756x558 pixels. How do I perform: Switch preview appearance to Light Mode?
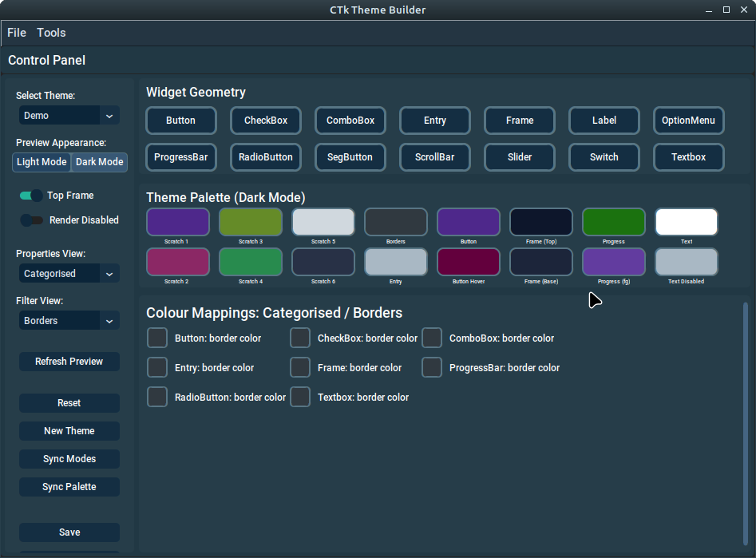pyautogui.click(x=41, y=162)
